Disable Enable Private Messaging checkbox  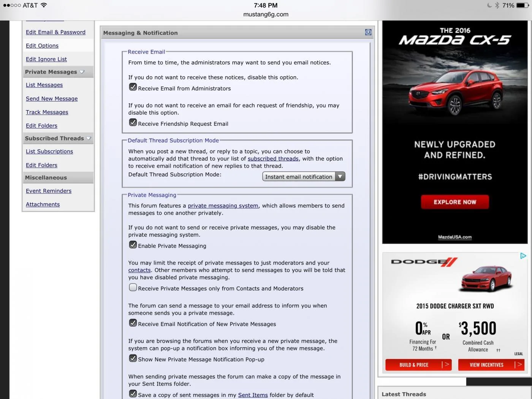tap(133, 244)
